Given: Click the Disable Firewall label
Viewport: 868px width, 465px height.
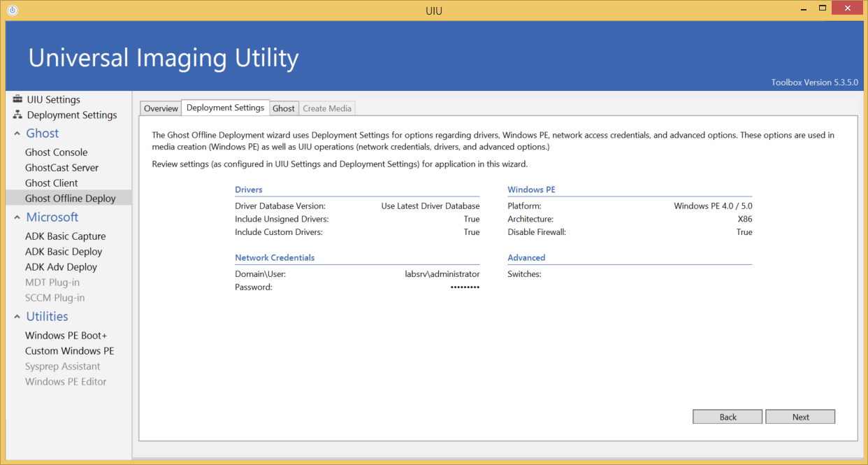Looking at the screenshot, I should click(x=537, y=231).
